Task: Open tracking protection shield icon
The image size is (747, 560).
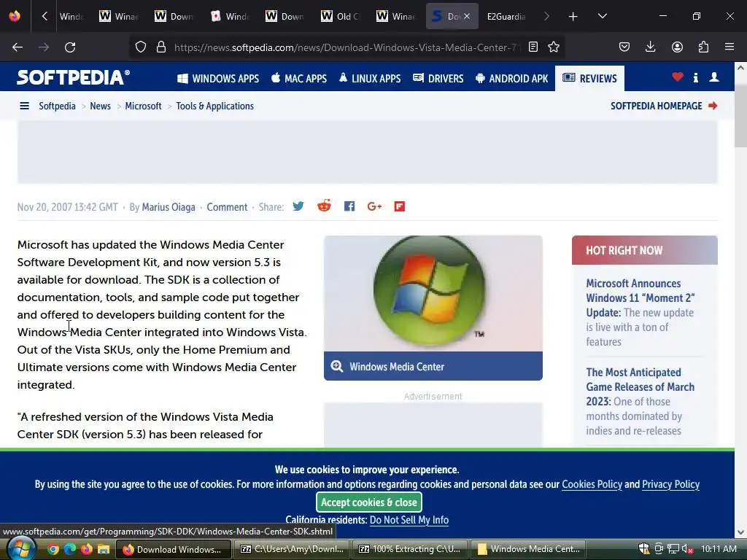Action: (x=141, y=47)
